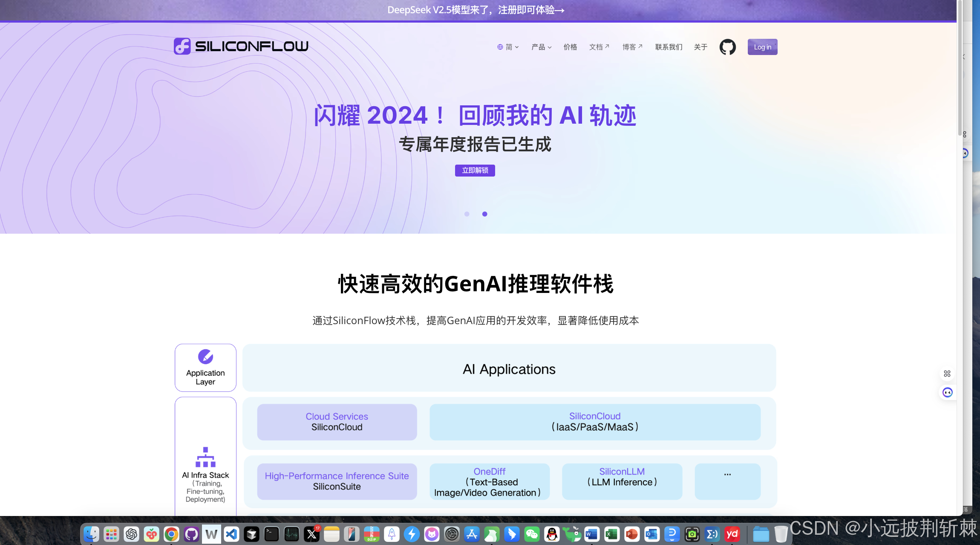This screenshot has height=545, width=980.
Task: Open the GitHub icon in the navigation bar
Action: (727, 47)
